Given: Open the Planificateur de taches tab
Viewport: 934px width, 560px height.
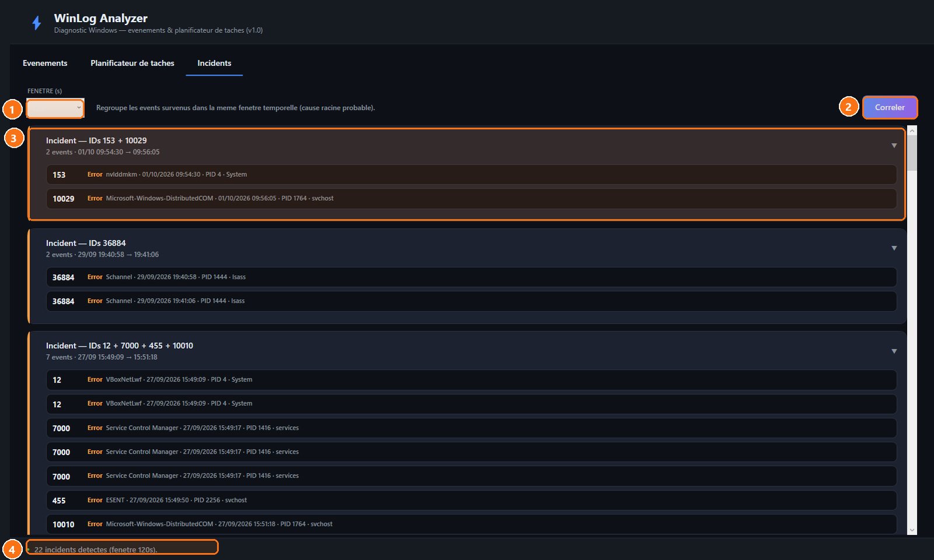Looking at the screenshot, I should pos(133,63).
